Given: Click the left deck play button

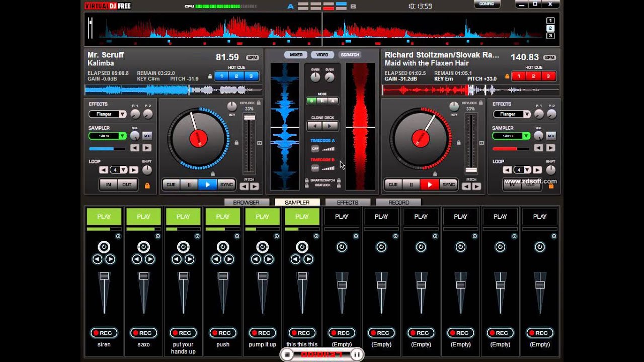Looking at the screenshot, I should point(207,185).
